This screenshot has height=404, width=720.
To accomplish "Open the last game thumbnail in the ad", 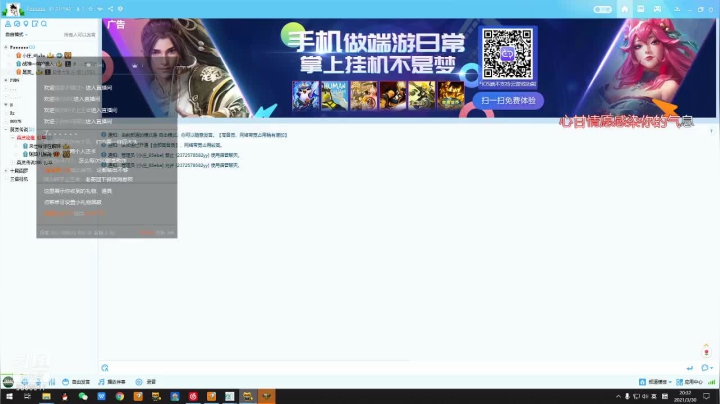I will (x=451, y=95).
